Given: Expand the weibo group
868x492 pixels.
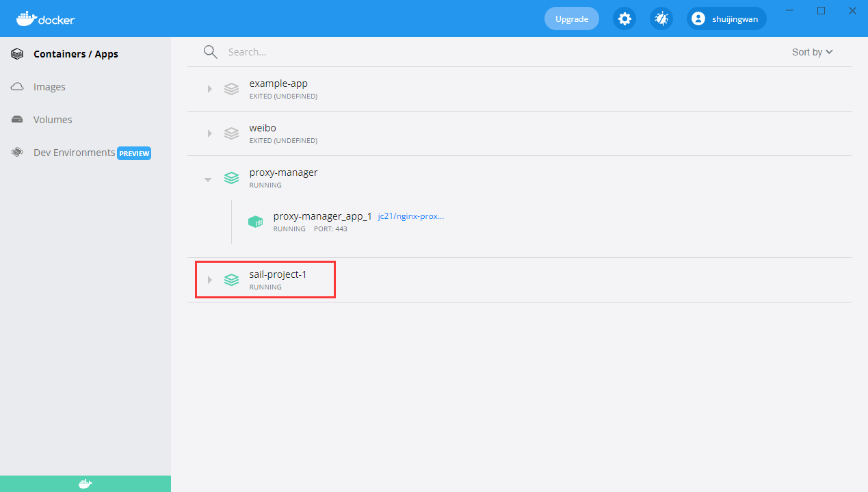Looking at the screenshot, I should (x=209, y=133).
